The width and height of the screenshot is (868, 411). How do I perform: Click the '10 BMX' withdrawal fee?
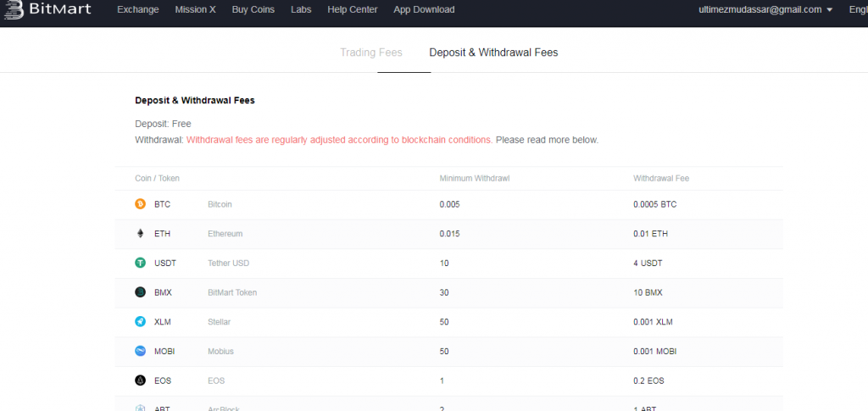[x=648, y=292]
